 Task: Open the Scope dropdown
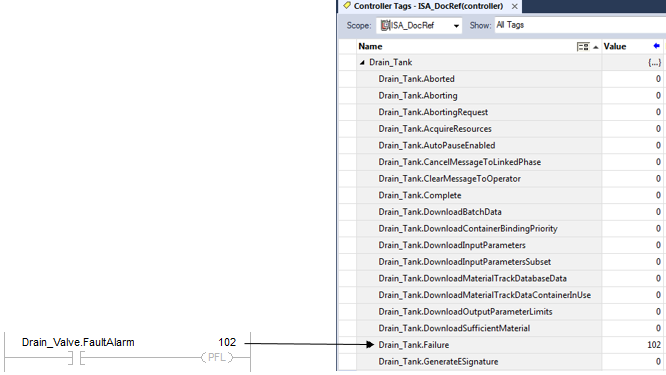point(456,26)
